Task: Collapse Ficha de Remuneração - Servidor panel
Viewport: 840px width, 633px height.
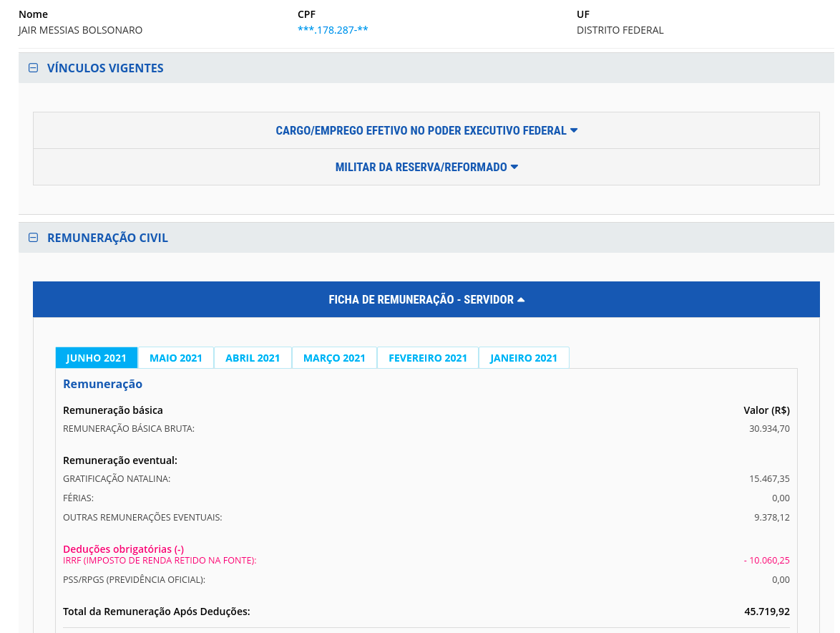Action: (421, 299)
